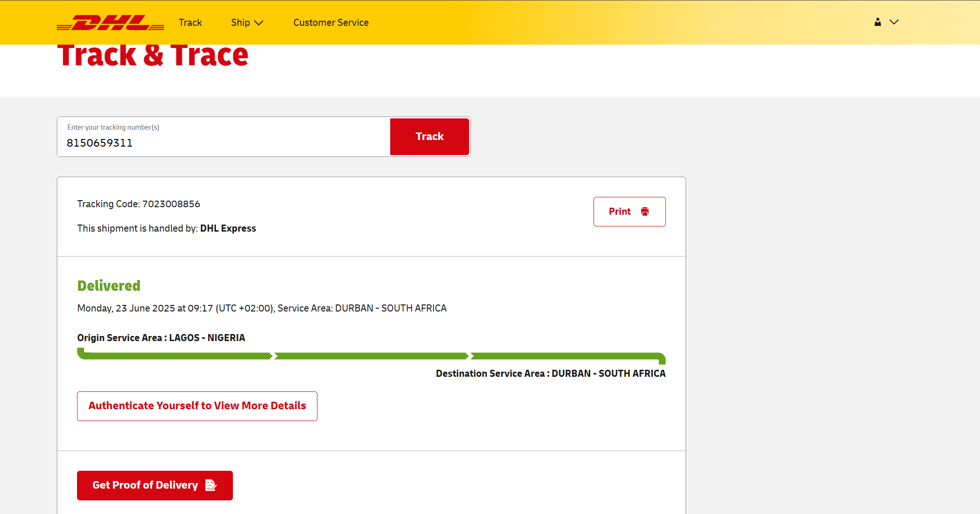Screen dimensions: 980x514
Task: Click the printer icon
Action: tap(645, 211)
